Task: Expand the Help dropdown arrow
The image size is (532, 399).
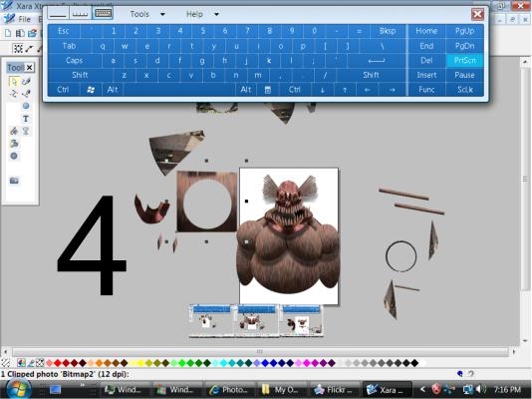Action: 216,14
